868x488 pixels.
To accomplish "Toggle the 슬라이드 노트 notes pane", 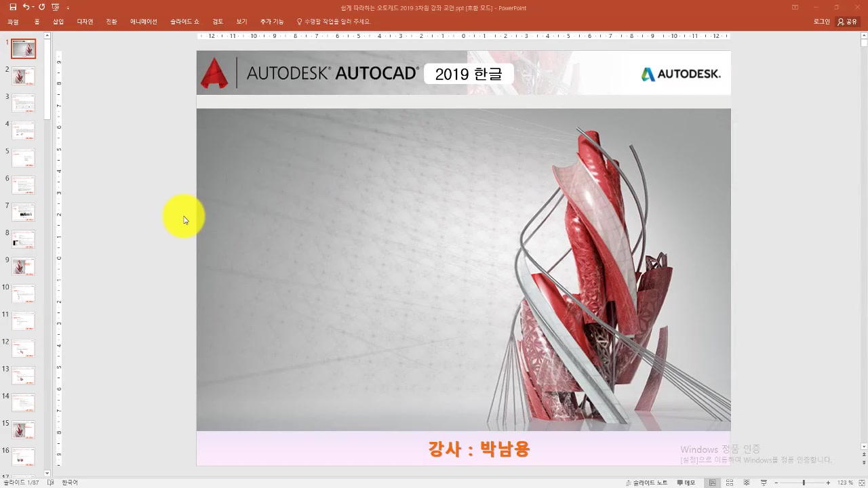I will (646, 483).
